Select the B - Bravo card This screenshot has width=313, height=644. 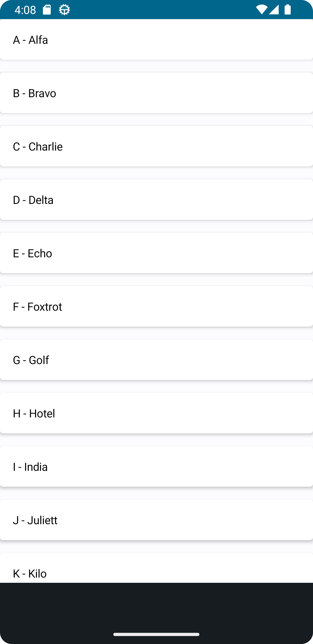156,93
